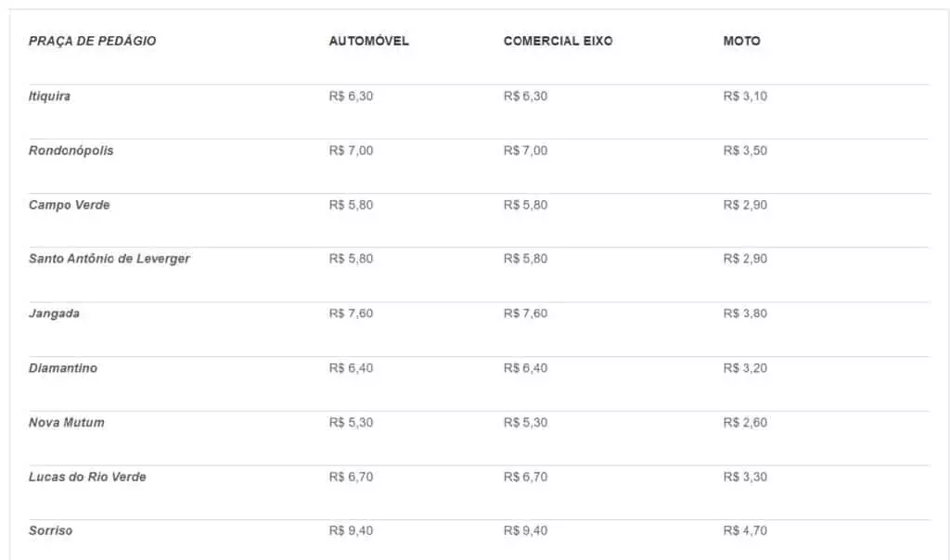
Task: Click the Lucas do Rio Verde label
Action: point(87,477)
